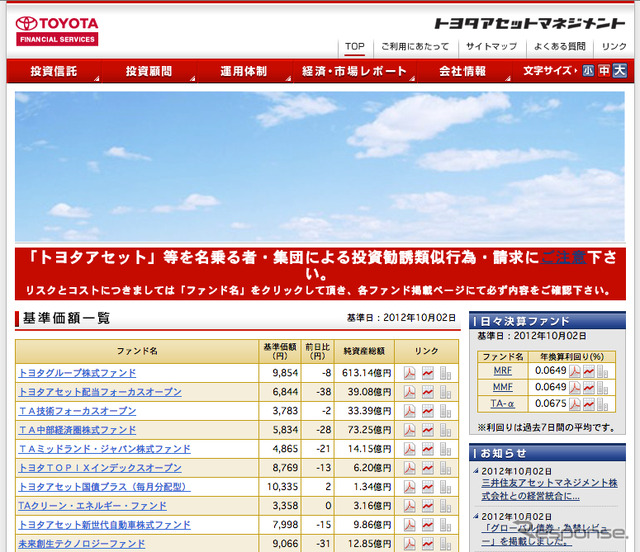Image resolution: width=640 pixels, height=552 pixels.
Task: Open PDF icon for ＴＡ技術フォーカスオープン
Action: pos(409,411)
